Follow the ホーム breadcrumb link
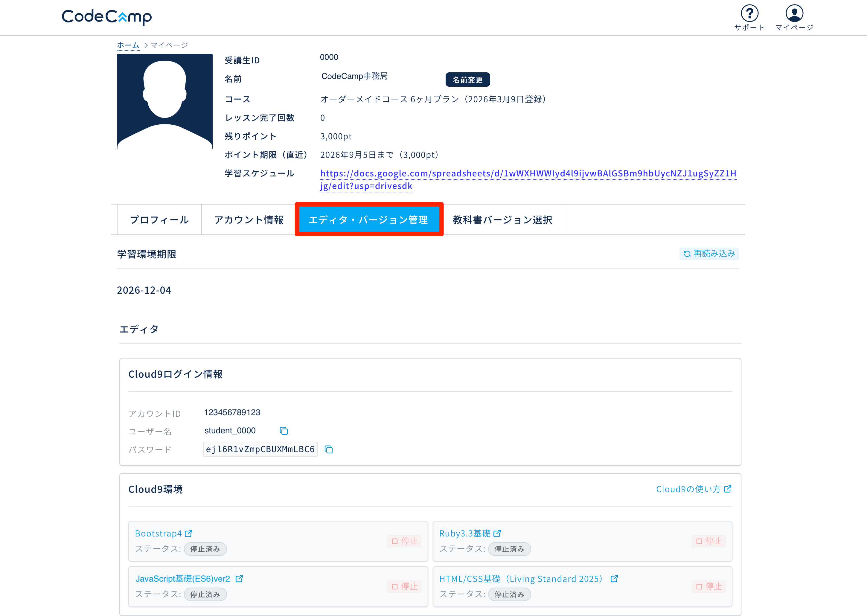Screen dimensions: 867x616 pos(128,45)
